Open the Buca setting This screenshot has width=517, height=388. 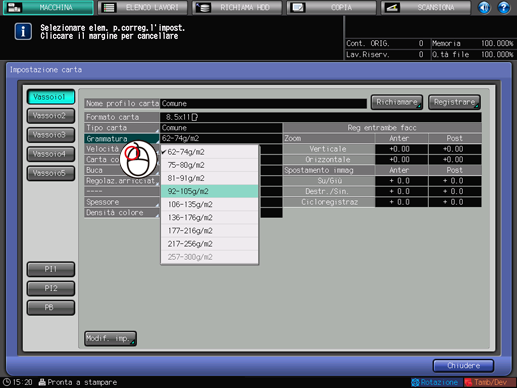pyautogui.click(x=122, y=170)
